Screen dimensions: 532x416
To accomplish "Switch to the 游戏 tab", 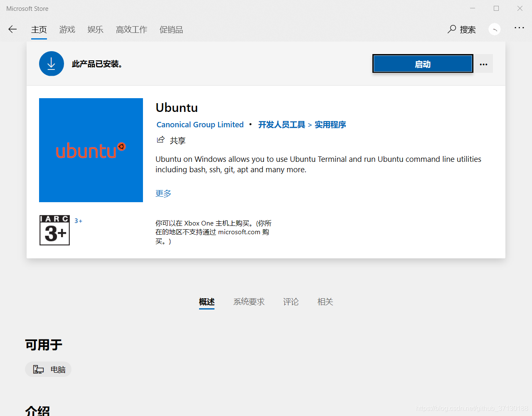I will pyautogui.click(x=67, y=30).
